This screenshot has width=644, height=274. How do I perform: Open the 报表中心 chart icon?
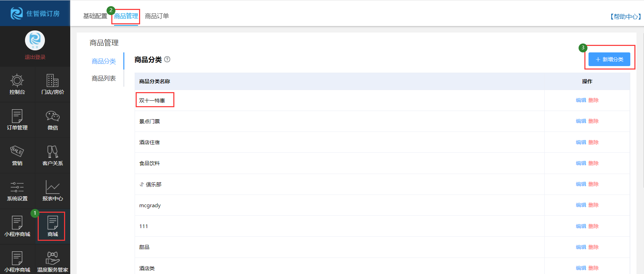[x=52, y=191]
